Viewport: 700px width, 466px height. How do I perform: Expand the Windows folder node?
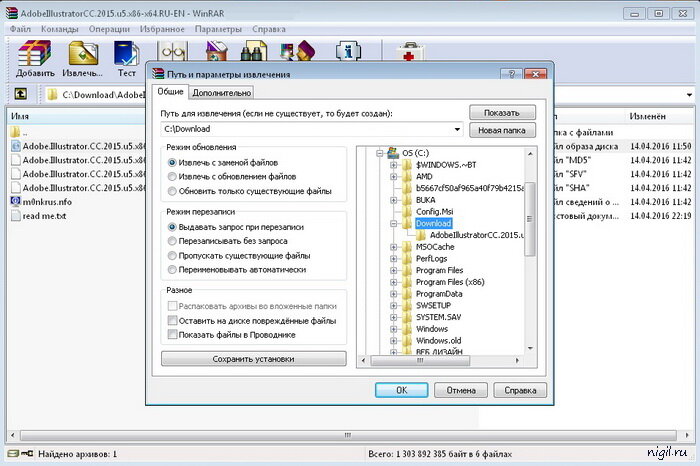tap(393, 329)
